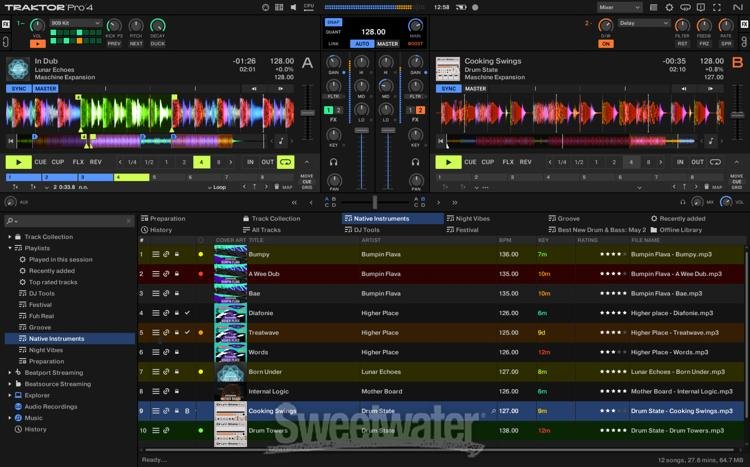750x467 pixels.
Task: Open the Delay effect selector dropdown
Action: click(644, 22)
